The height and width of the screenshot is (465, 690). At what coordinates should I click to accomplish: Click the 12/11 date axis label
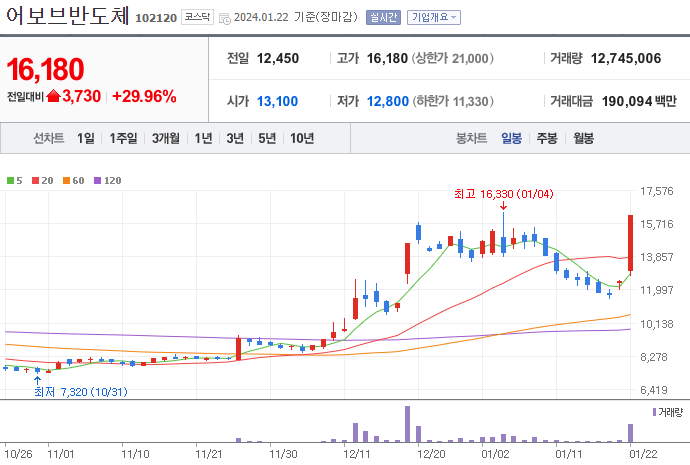coord(357,454)
